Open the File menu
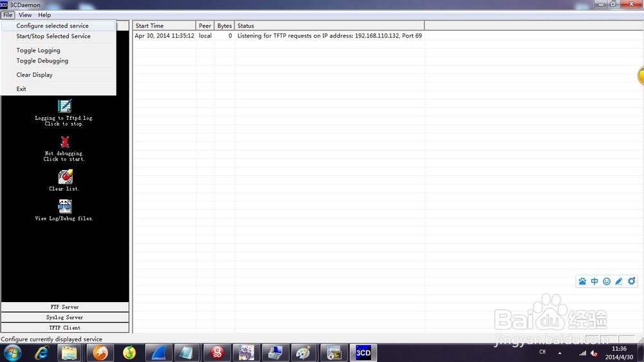Viewport: 644px width, 362px height. 7,15
